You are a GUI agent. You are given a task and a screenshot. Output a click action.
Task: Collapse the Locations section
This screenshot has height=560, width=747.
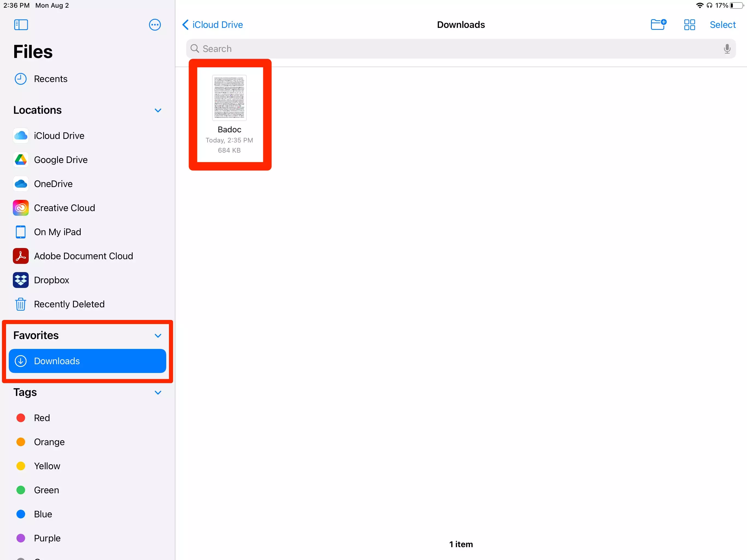pos(158,110)
